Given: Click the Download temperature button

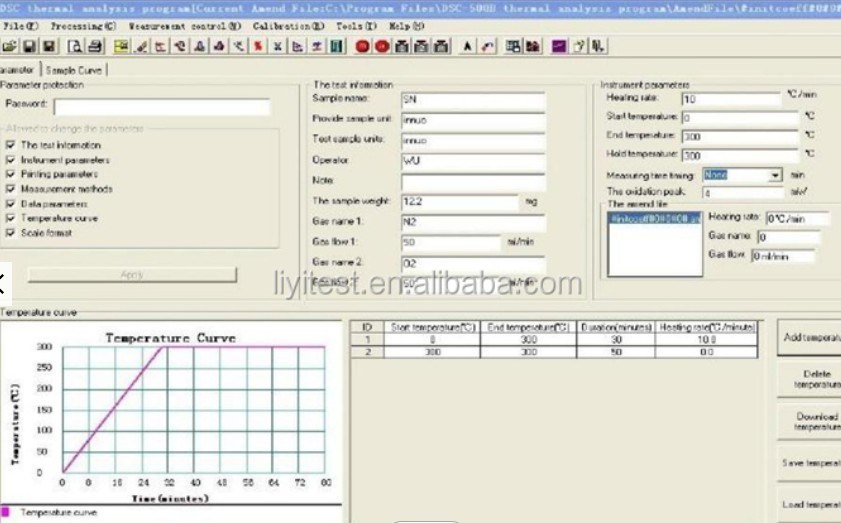Looking at the screenshot, I should pos(812,421).
